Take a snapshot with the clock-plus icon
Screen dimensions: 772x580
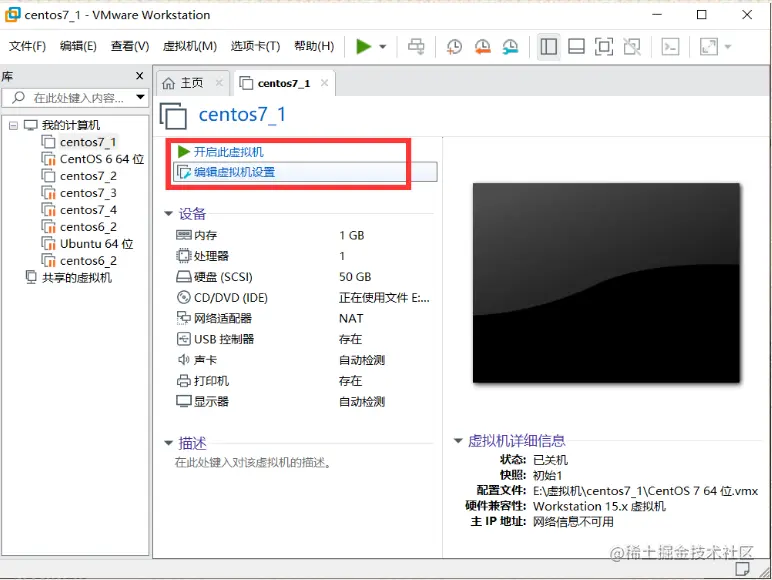point(454,47)
